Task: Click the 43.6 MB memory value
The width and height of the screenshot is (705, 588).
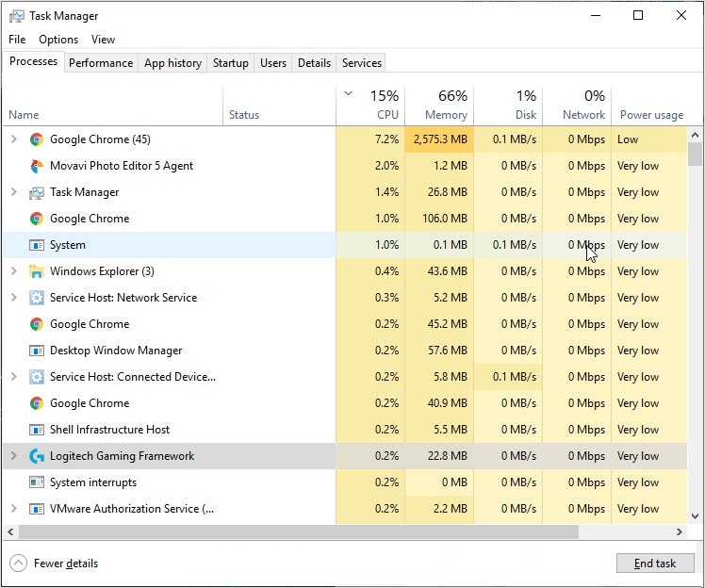Action: pyautogui.click(x=448, y=271)
